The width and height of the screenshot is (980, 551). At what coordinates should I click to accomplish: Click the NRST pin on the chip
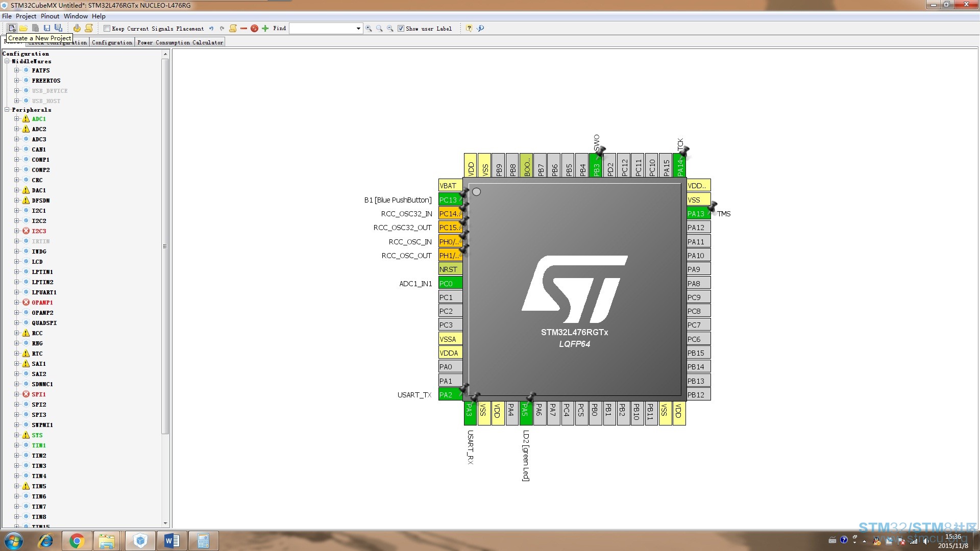coord(450,269)
